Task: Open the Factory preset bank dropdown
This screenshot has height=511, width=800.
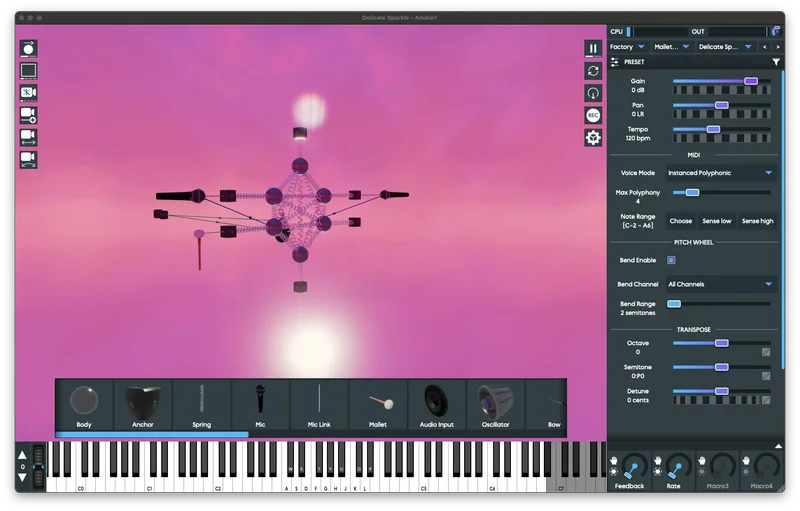Action: pyautogui.click(x=627, y=47)
